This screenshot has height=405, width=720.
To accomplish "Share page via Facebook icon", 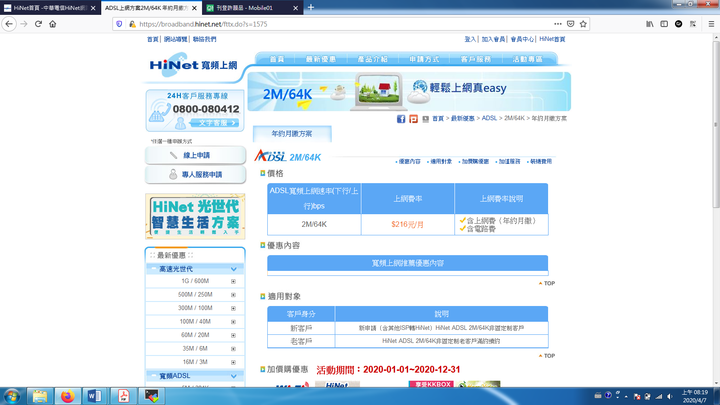I will (x=401, y=119).
